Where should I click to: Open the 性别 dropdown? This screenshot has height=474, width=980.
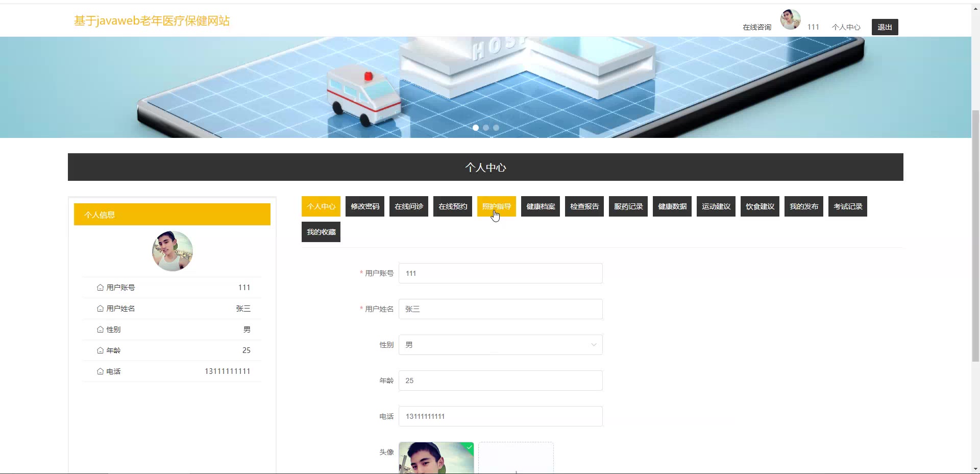tap(501, 345)
